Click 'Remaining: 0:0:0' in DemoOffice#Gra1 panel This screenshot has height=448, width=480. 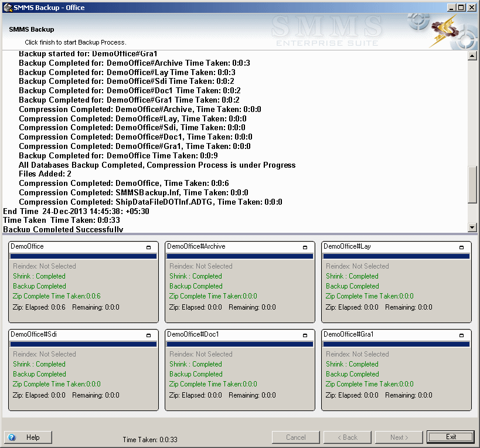[x=408, y=395]
